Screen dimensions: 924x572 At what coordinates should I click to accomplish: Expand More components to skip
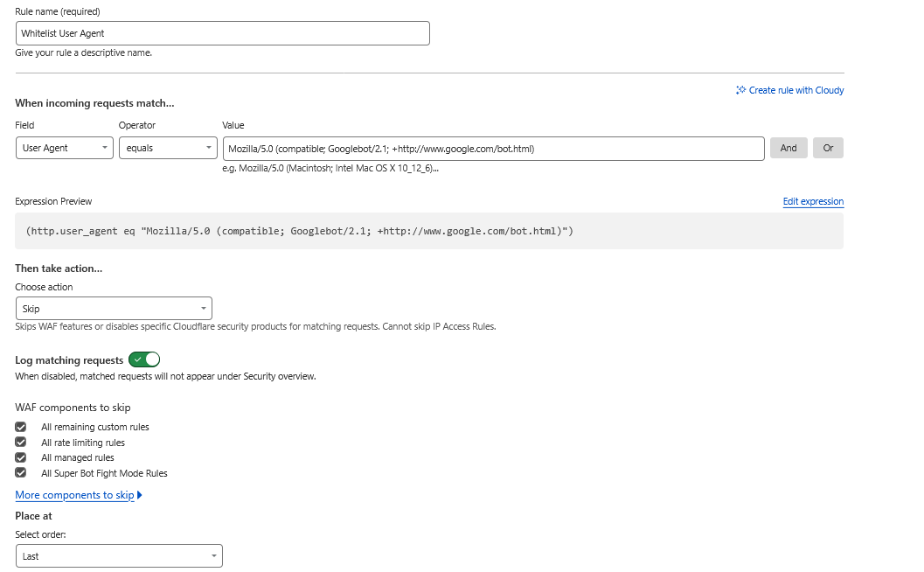pos(74,495)
